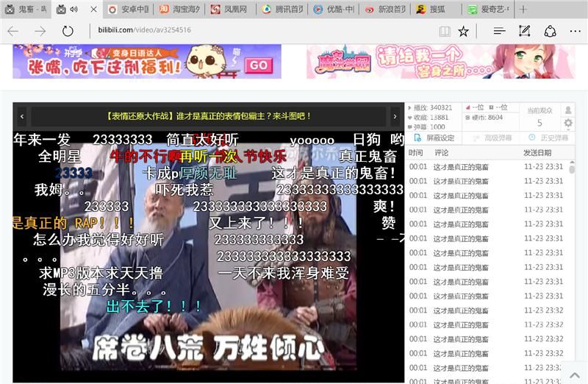Open reading view from the book icon

(445, 31)
